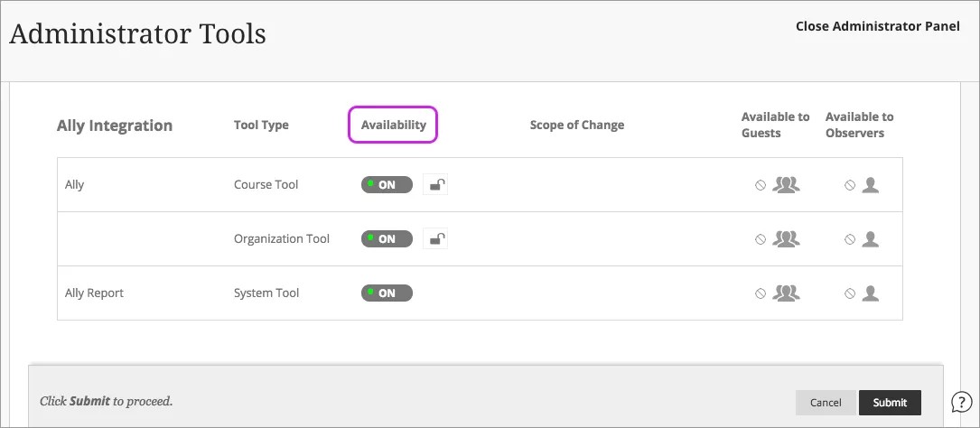The image size is (980, 428).
Task: Click guests group icon in Ally Course Tool row
Action: click(787, 185)
